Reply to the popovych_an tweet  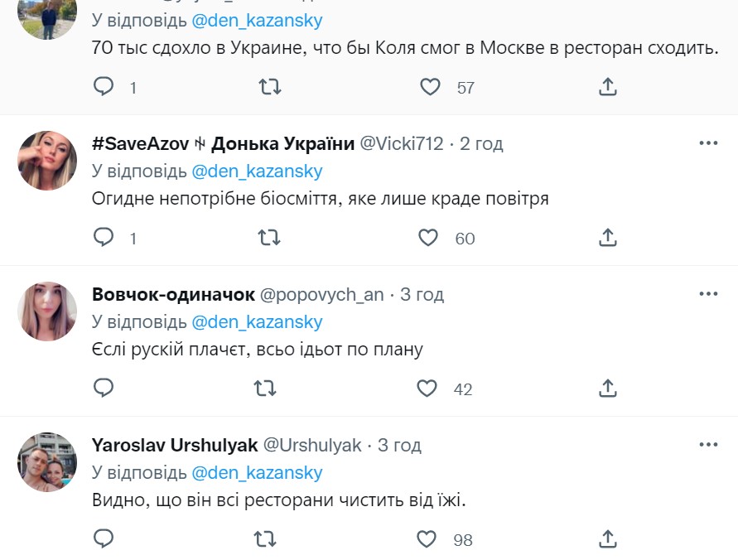pos(104,388)
